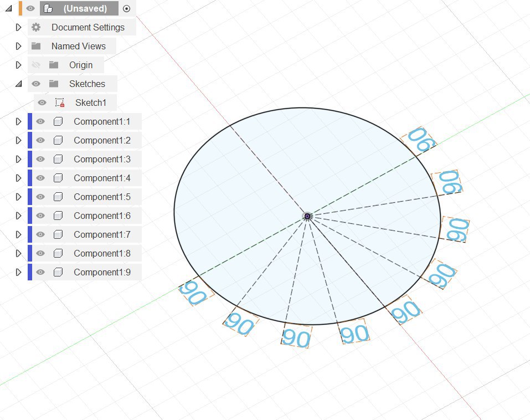The image size is (530, 420).
Task: Expand the Component1:7 node
Action: click(19, 234)
